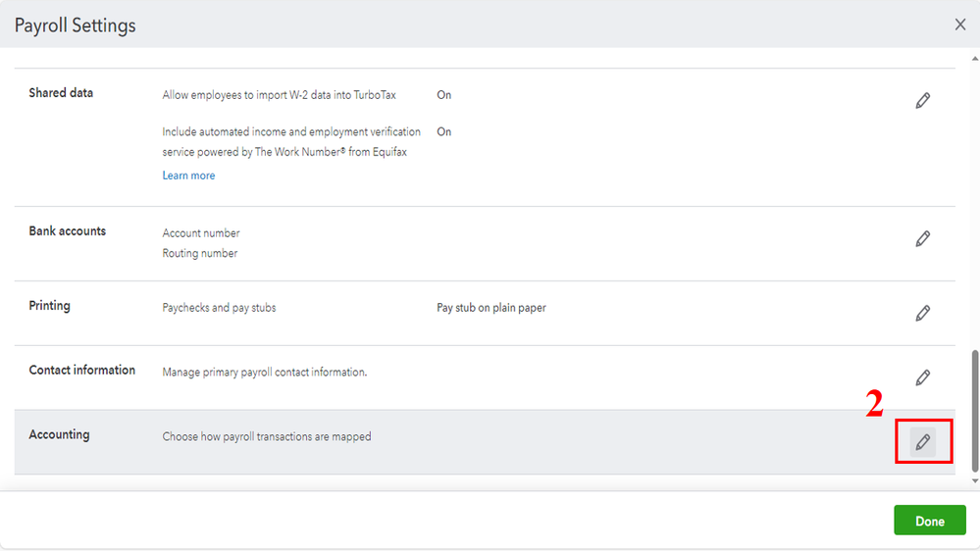Click the Accounting edit pencil
The image size is (980, 551).
click(x=922, y=442)
